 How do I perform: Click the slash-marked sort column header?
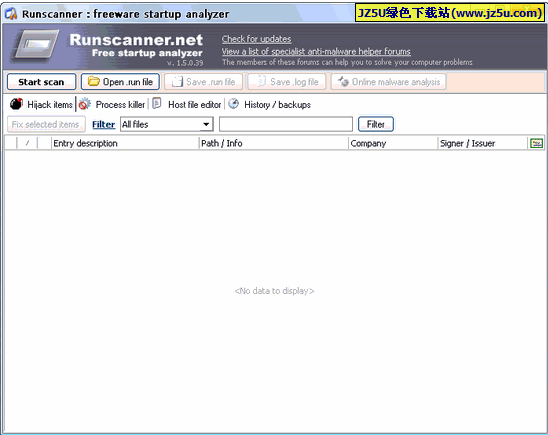click(27, 143)
